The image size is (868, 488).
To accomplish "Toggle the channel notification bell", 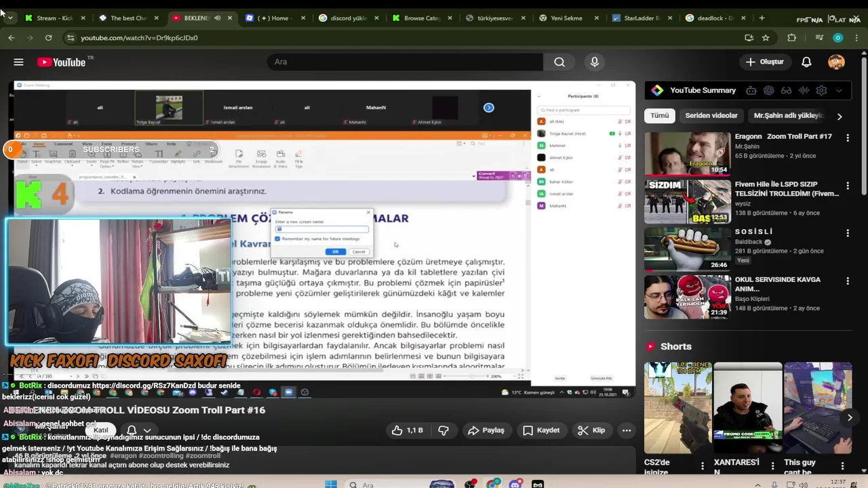I will click(x=138, y=430).
